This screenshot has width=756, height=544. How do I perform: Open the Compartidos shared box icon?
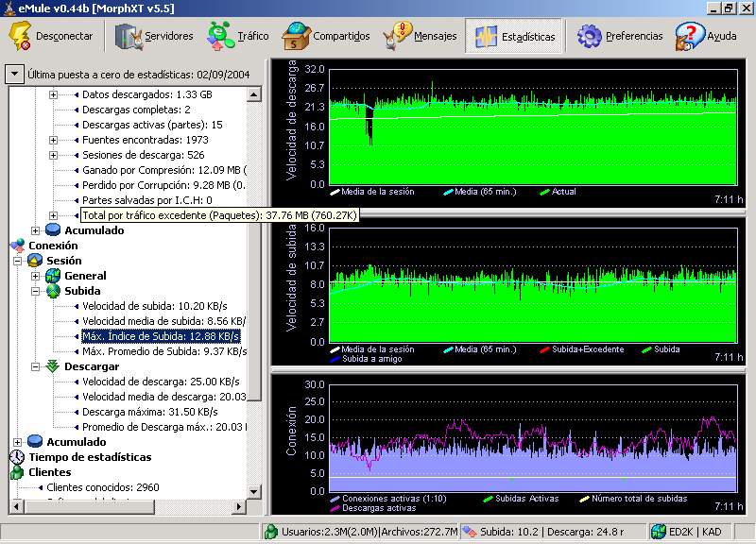point(296,36)
